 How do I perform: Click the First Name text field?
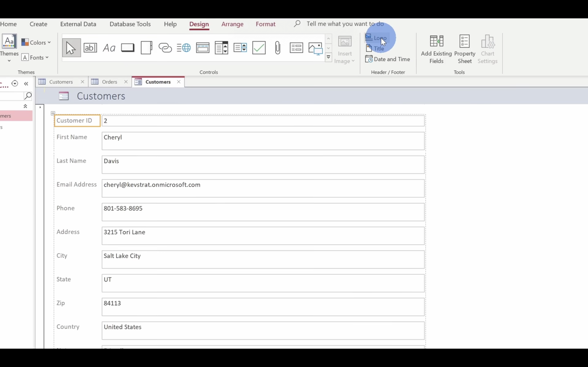coord(263,141)
